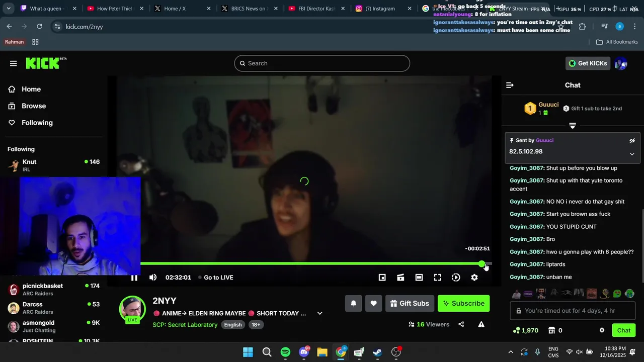Click the KICK logo
644x362 pixels.
(x=46, y=63)
